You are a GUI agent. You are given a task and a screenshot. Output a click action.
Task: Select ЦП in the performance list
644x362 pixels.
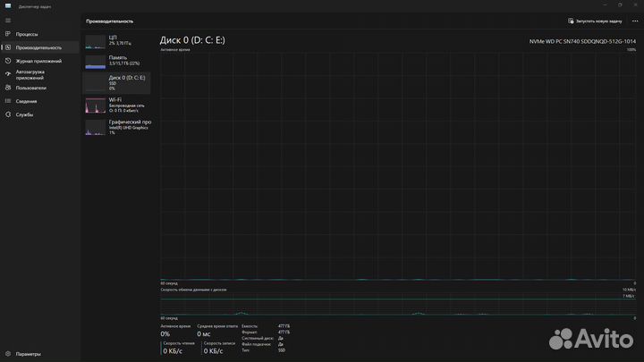[x=117, y=41]
